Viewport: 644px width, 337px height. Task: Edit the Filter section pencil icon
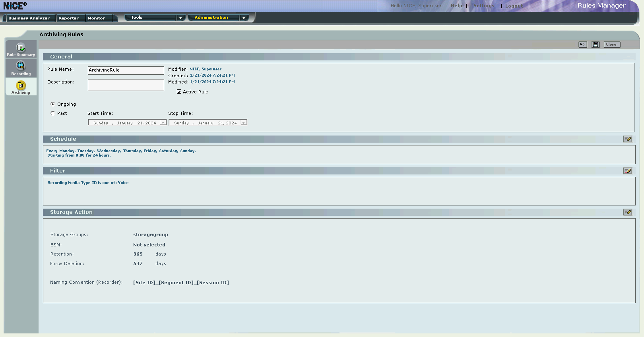(x=627, y=171)
